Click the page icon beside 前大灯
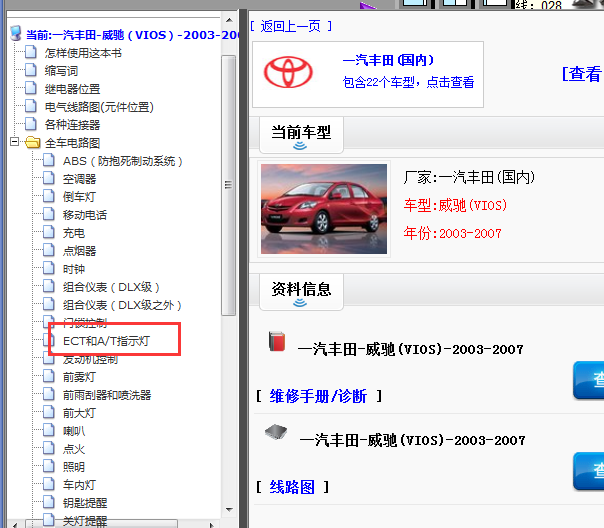Screen dimensions: 604x528 tap(49, 413)
